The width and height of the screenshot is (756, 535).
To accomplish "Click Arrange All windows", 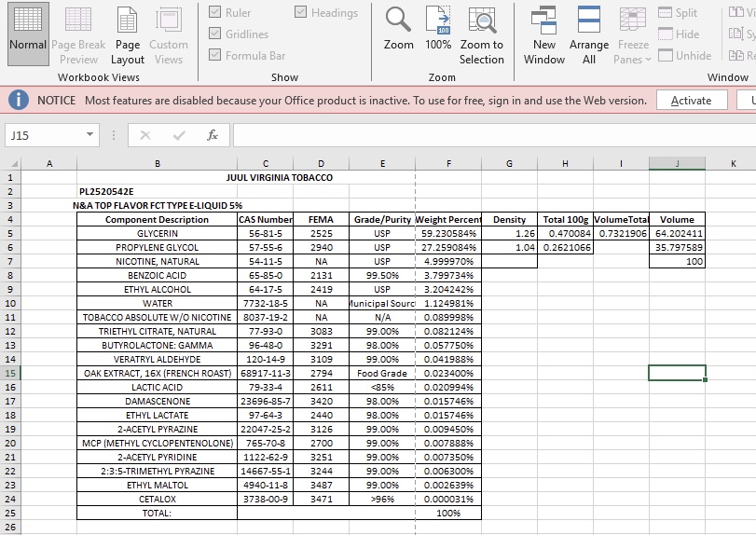I will (x=589, y=34).
